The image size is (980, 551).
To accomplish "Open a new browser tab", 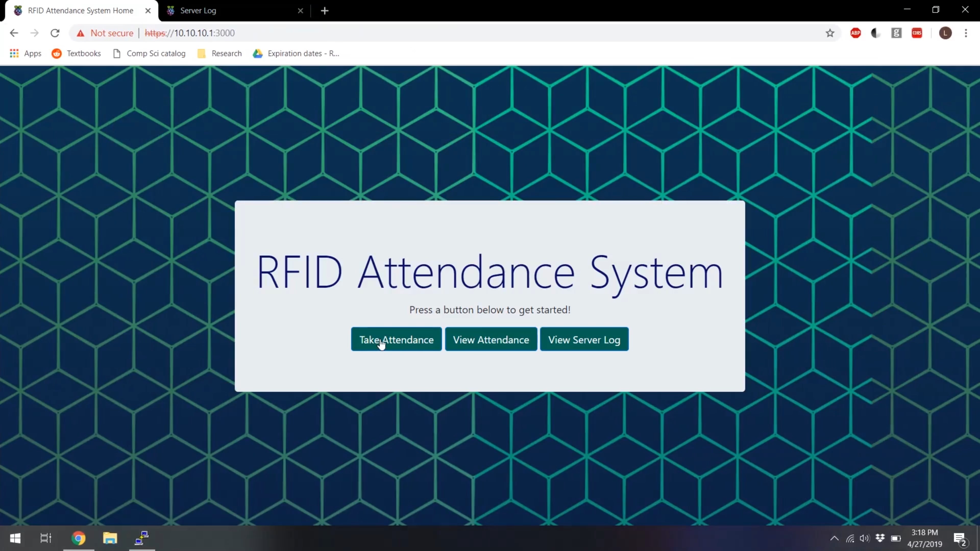I will coord(325,11).
